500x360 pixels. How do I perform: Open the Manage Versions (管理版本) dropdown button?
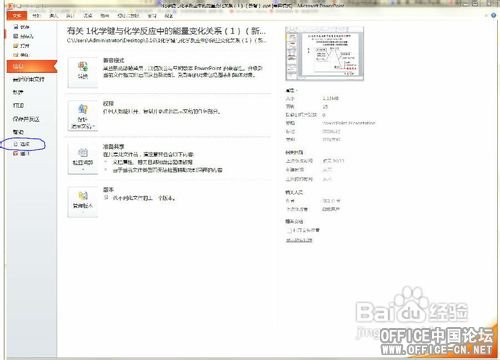[x=83, y=202]
